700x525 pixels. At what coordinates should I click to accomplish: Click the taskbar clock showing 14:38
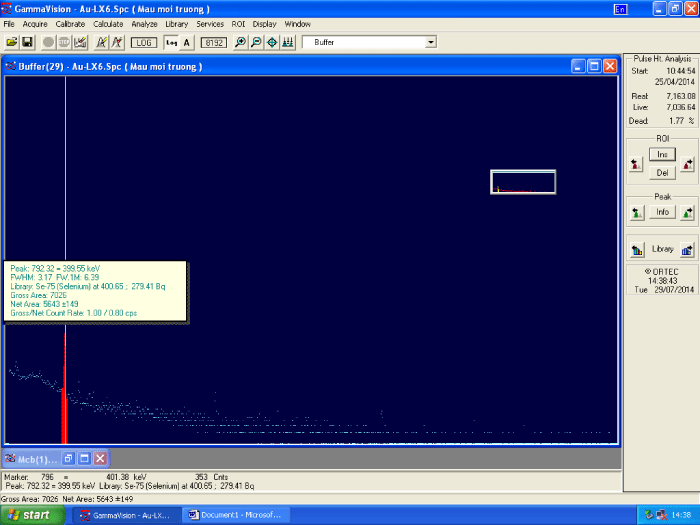click(x=681, y=516)
